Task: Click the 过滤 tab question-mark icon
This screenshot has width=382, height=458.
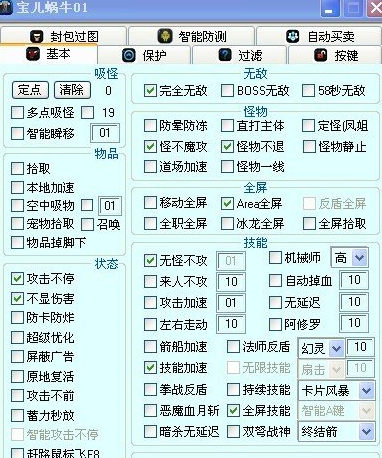Action: [225, 55]
